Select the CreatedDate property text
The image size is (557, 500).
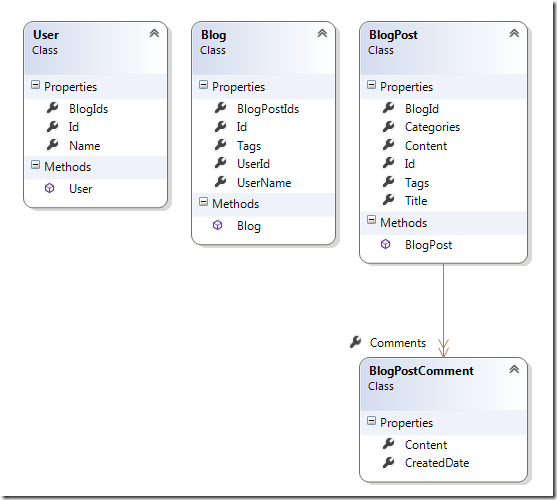pos(437,463)
